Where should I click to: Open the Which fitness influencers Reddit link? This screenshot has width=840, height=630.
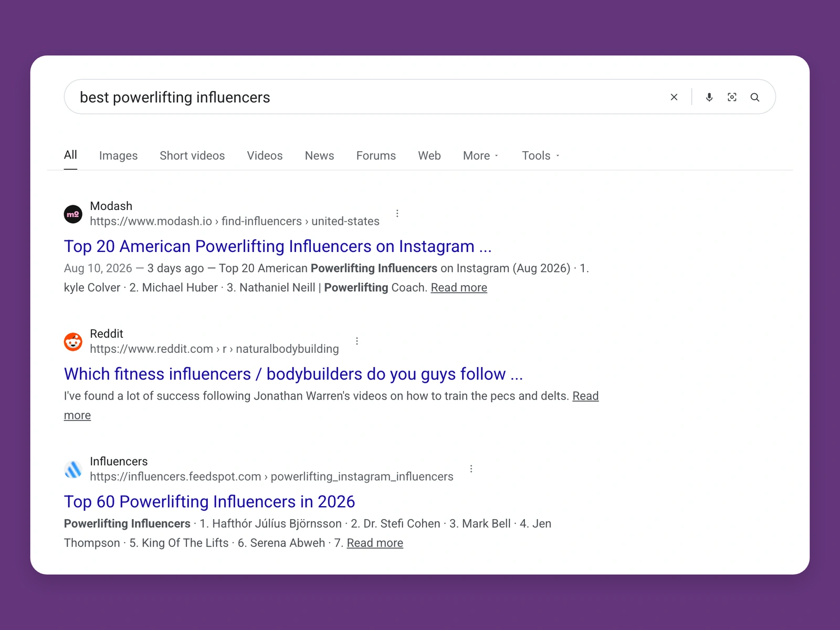293,374
